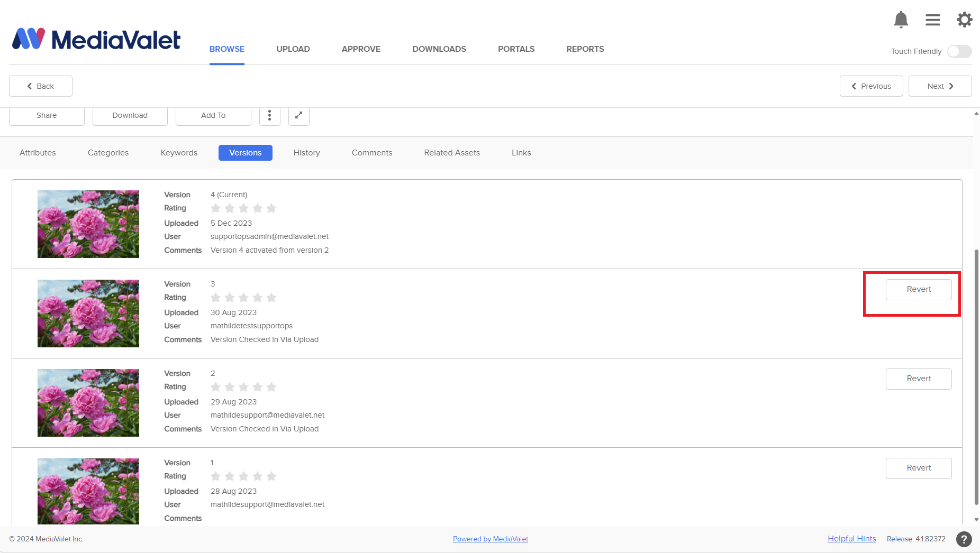This screenshot has height=553, width=980.
Task: Click the Back button
Action: point(41,86)
